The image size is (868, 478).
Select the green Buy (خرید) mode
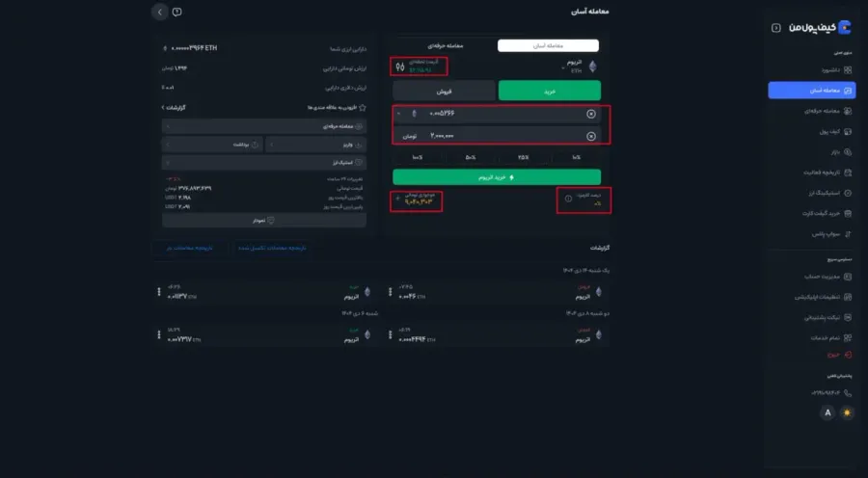[550, 91]
